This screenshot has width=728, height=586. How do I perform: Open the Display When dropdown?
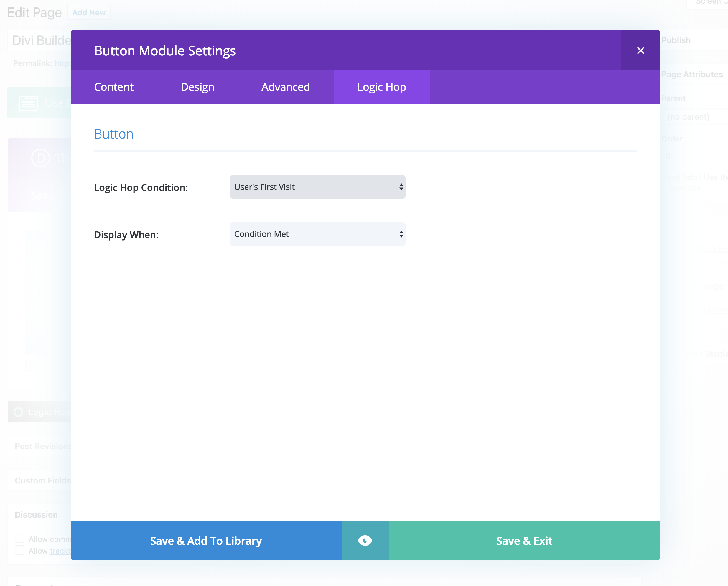click(x=317, y=234)
